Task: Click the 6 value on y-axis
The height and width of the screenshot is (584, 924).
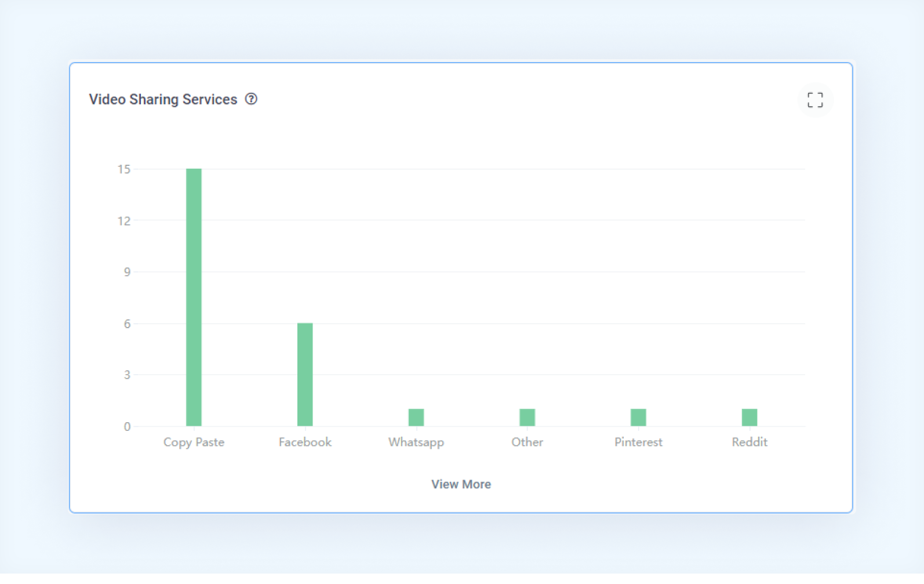Action: point(127,324)
